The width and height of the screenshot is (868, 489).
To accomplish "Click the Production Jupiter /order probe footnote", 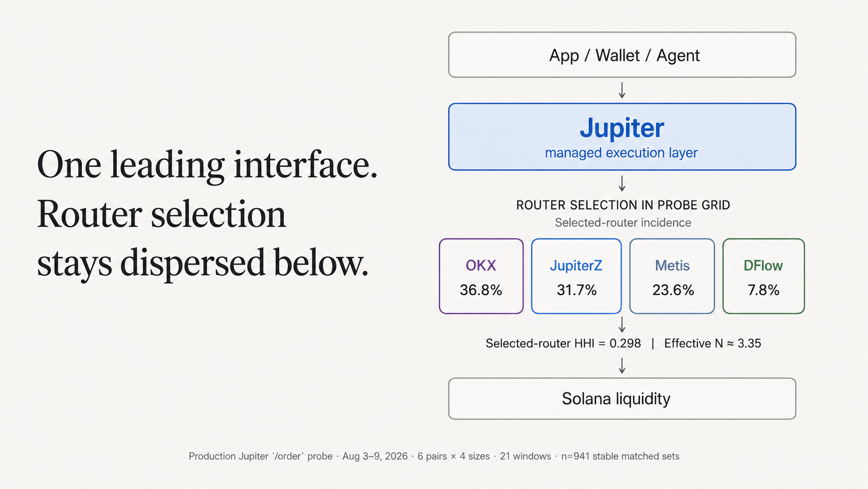I will pos(261,456).
